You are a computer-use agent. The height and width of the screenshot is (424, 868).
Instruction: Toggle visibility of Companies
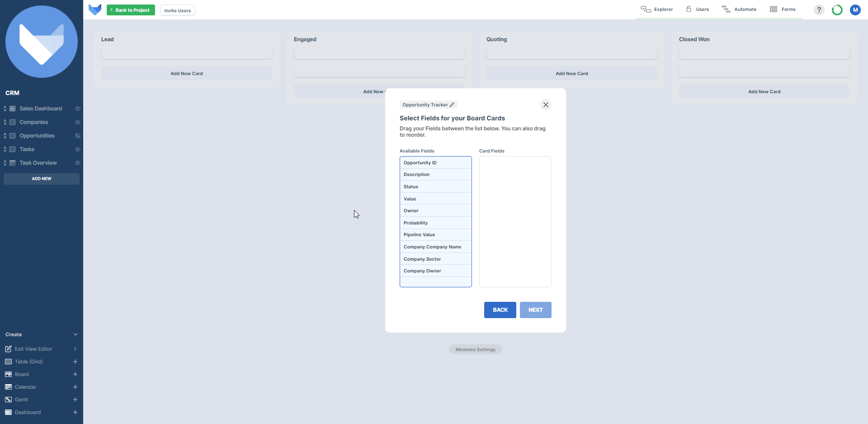coord(78,122)
